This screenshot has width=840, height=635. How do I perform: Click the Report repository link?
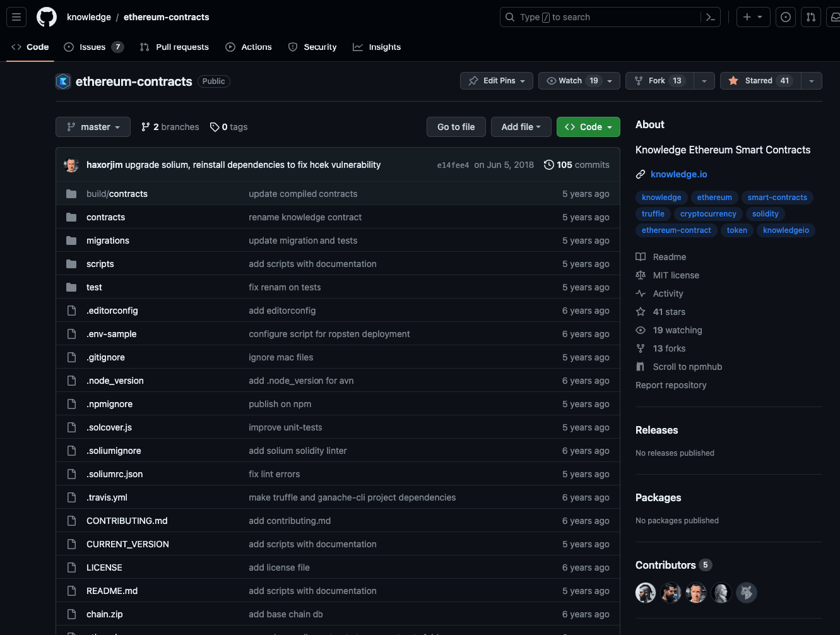(x=671, y=385)
